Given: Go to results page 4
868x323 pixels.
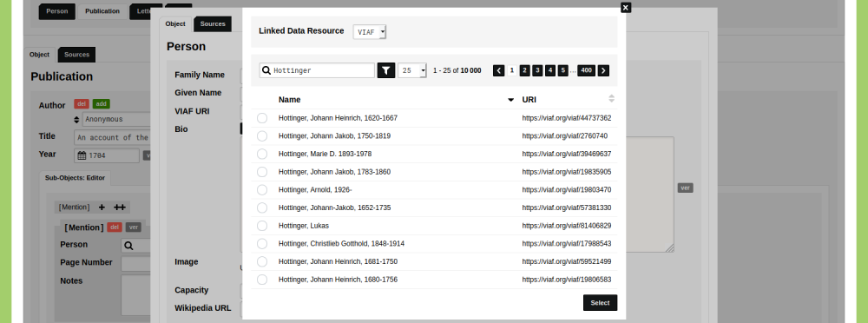Looking at the screenshot, I should (x=550, y=70).
